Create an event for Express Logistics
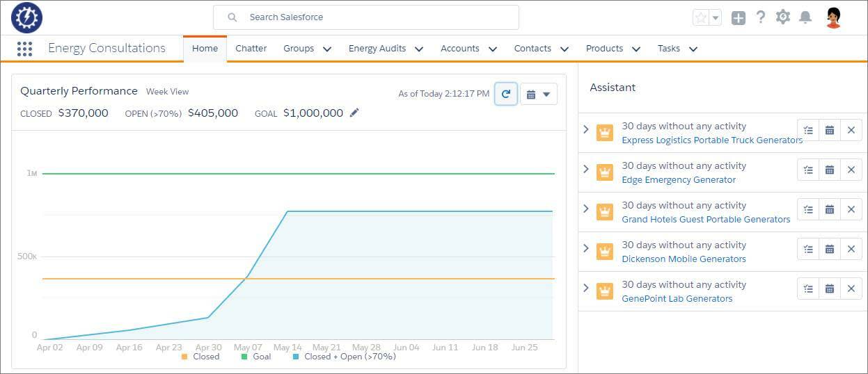868x374 pixels. coord(830,130)
